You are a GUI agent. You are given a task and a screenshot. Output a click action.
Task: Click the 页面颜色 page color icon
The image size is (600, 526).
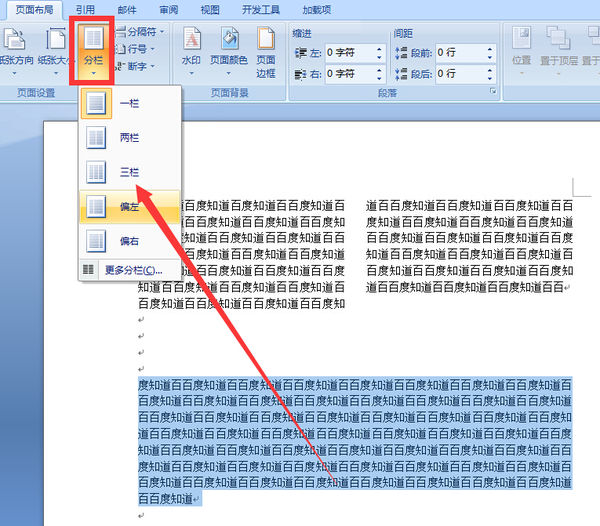click(x=229, y=38)
